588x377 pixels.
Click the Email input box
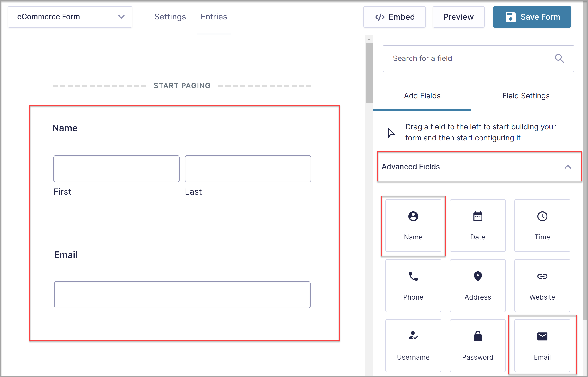(x=182, y=295)
